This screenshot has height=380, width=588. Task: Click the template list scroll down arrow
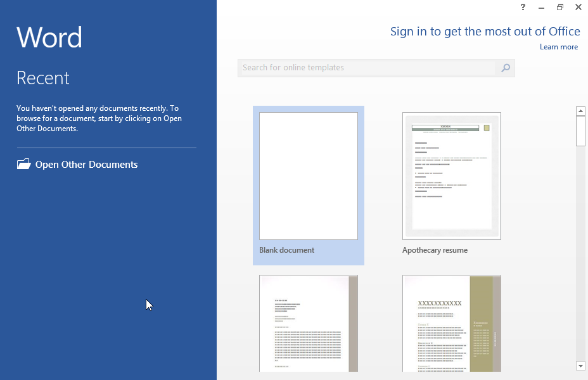coord(580,366)
